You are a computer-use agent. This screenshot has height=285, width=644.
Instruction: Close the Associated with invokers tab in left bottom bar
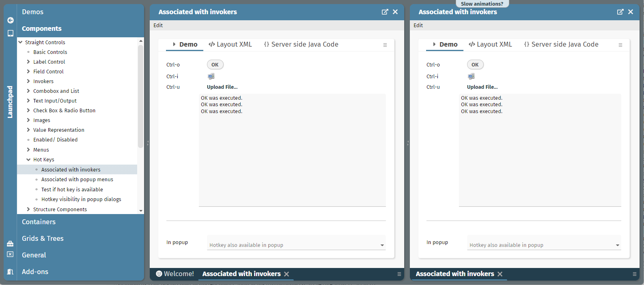click(x=286, y=274)
